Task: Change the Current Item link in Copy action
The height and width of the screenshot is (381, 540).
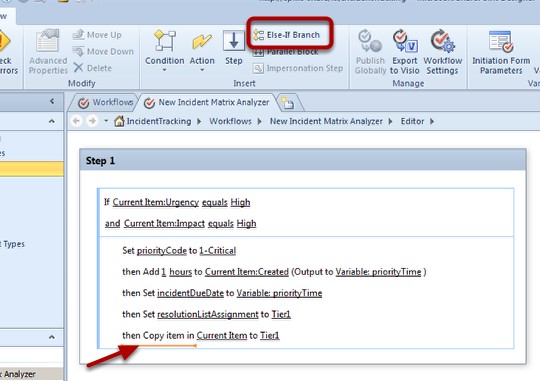Action: 222,336
